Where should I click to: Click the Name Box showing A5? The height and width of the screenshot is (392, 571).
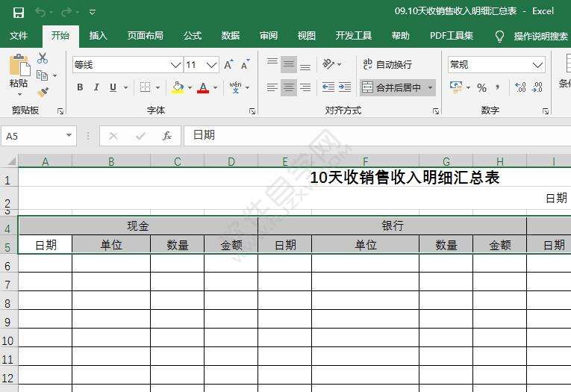pyautogui.click(x=39, y=136)
